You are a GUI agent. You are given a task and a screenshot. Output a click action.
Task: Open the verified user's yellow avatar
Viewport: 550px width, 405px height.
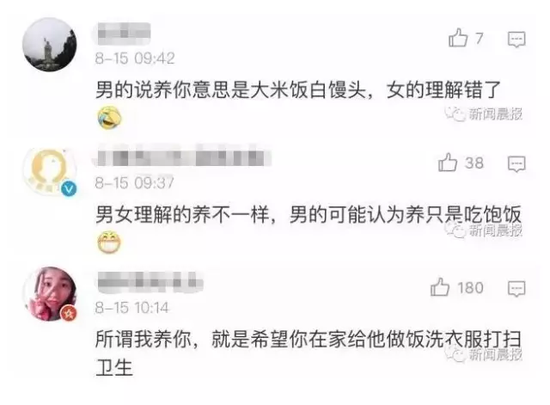click(49, 171)
